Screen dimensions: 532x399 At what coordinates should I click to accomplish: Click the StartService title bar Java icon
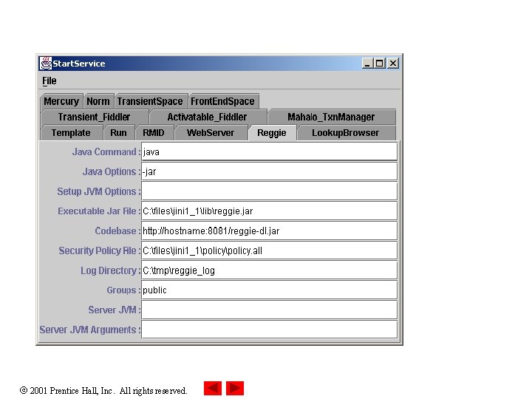click(46, 64)
